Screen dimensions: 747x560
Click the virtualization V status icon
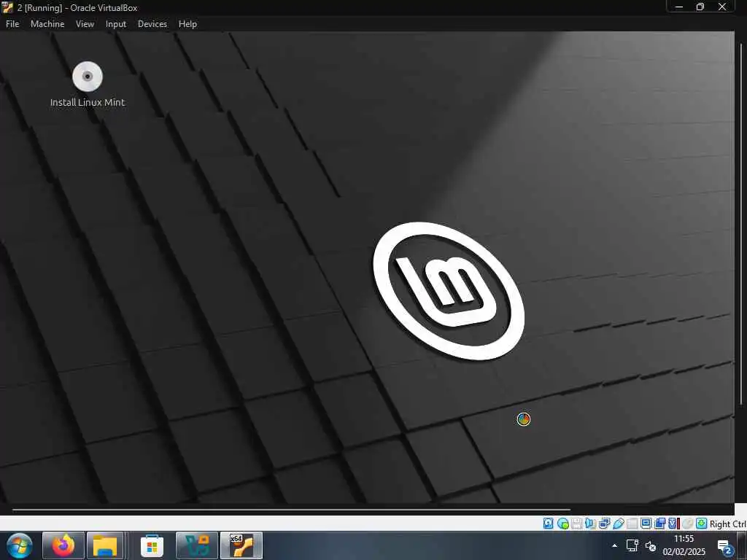673,524
